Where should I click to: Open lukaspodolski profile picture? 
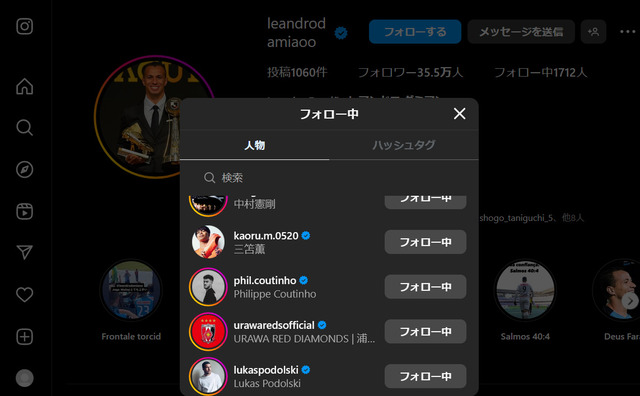point(208,376)
